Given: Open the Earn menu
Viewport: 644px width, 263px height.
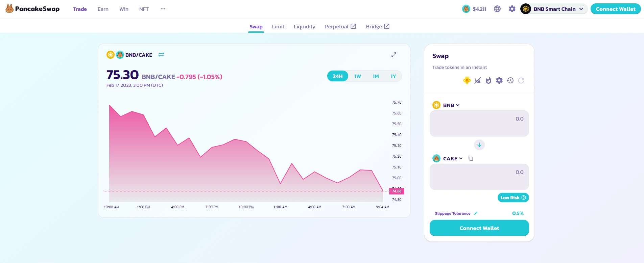Looking at the screenshot, I should pos(103,9).
